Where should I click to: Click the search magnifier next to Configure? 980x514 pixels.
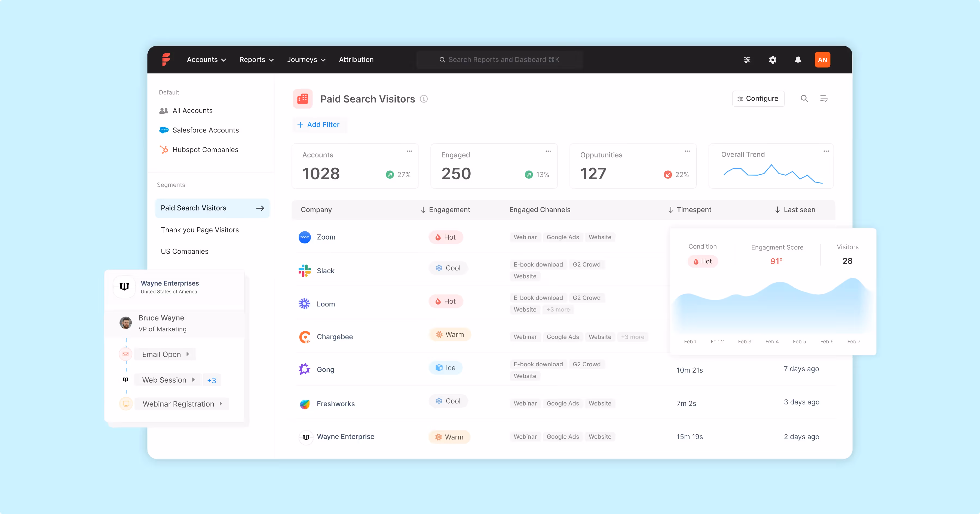[x=804, y=98]
